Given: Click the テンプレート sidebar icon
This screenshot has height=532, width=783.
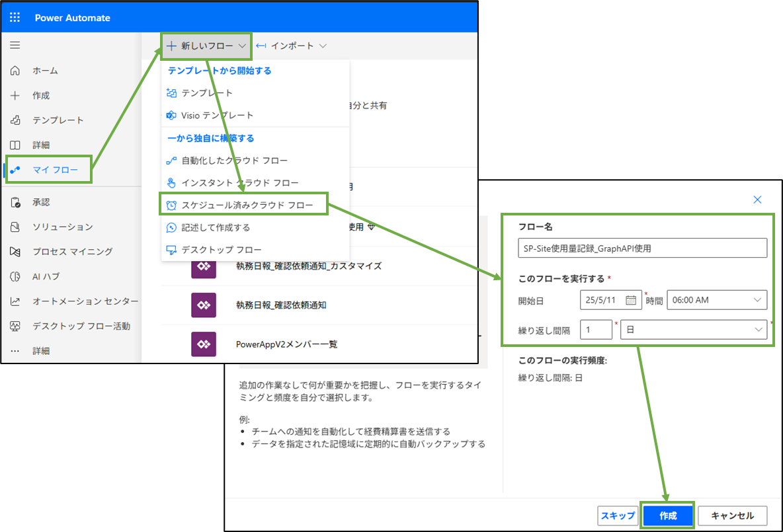Looking at the screenshot, I should point(15,120).
